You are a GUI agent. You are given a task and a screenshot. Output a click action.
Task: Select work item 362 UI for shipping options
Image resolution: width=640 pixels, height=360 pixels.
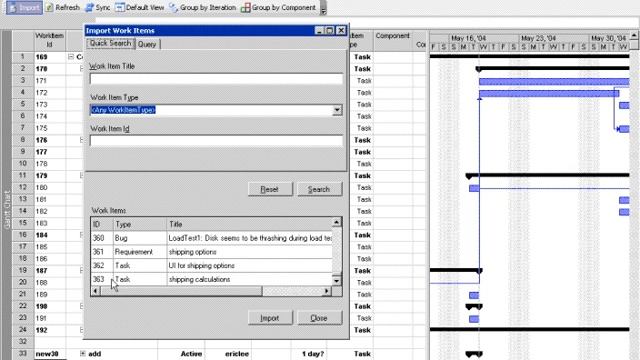[x=211, y=266]
